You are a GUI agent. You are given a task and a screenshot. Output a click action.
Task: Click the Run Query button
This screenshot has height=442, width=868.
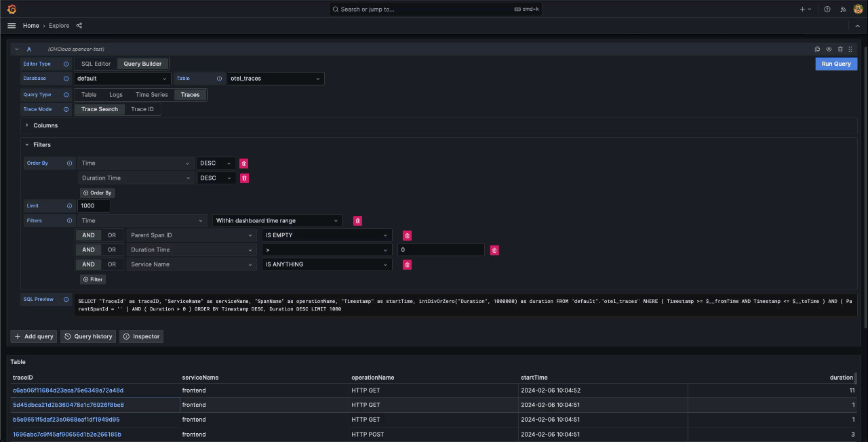click(x=835, y=64)
